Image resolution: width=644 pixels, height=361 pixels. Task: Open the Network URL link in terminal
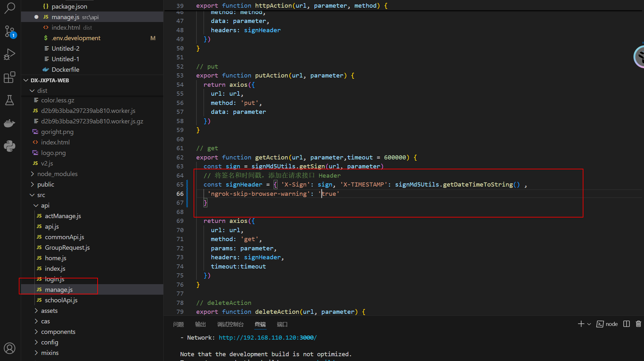point(268,337)
